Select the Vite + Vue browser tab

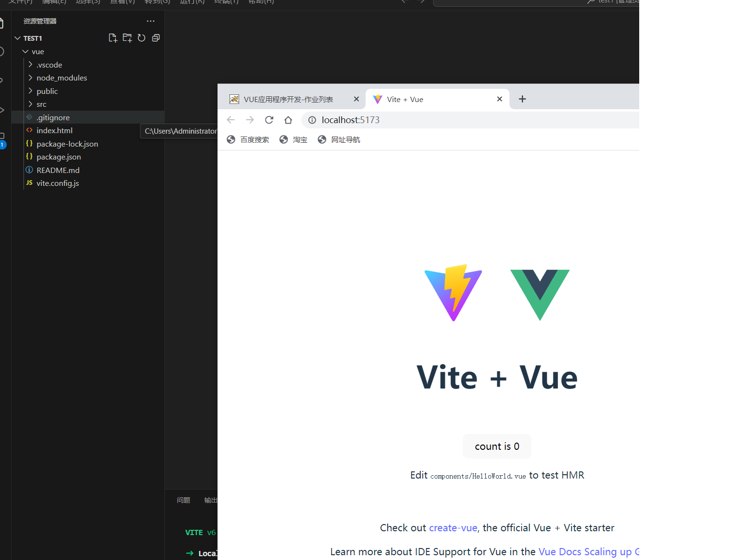(437, 99)
